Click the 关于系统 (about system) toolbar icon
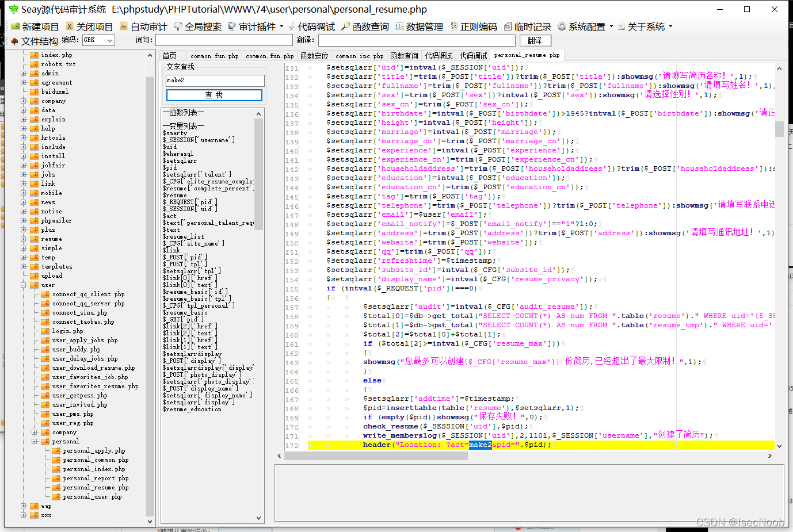 point(622,26)
